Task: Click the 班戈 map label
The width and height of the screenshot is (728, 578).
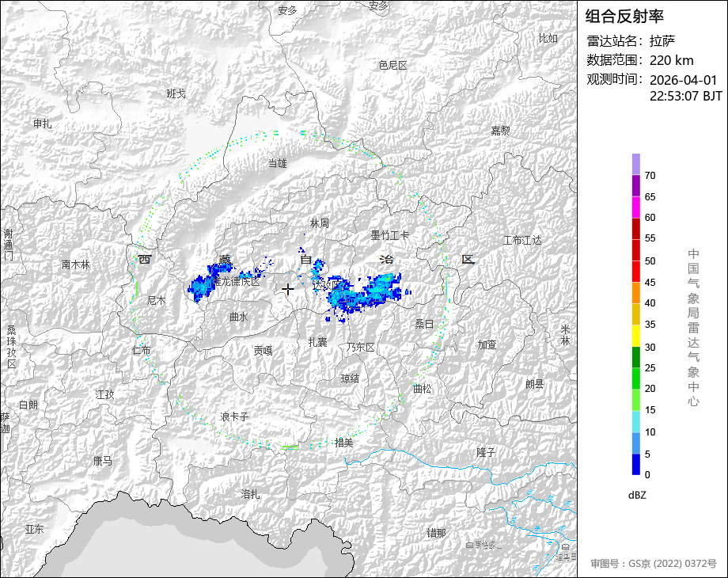Action: [x=176, y=94]
